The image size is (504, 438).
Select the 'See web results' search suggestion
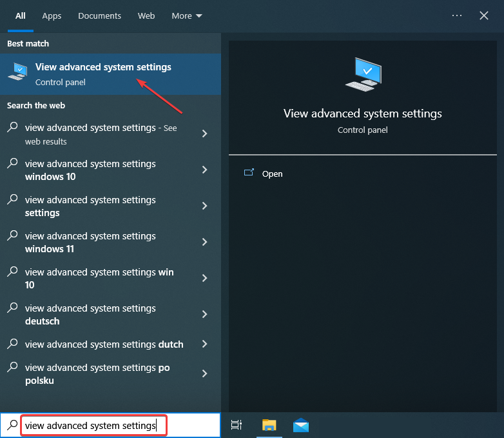pyautogui.click(x=110, y=134)
